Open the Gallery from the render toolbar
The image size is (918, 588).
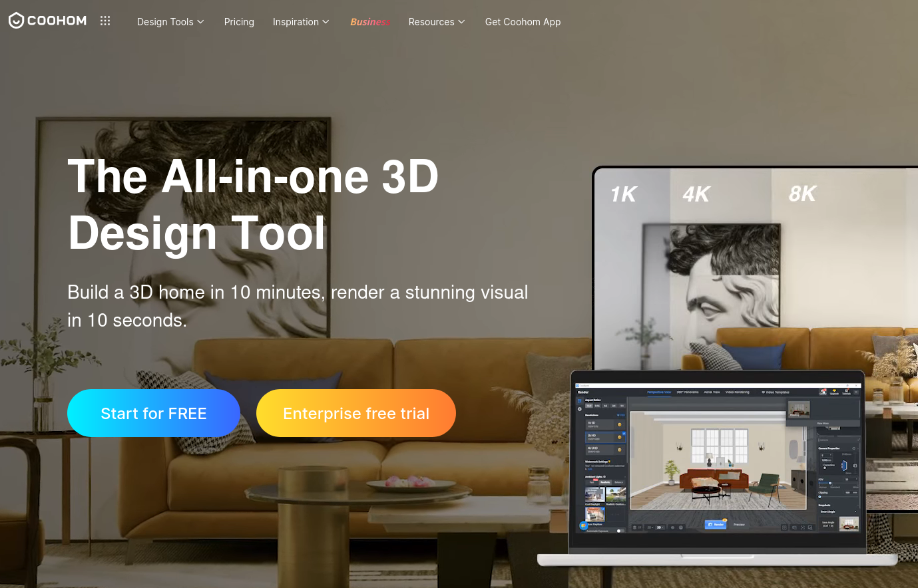[823, 392]
